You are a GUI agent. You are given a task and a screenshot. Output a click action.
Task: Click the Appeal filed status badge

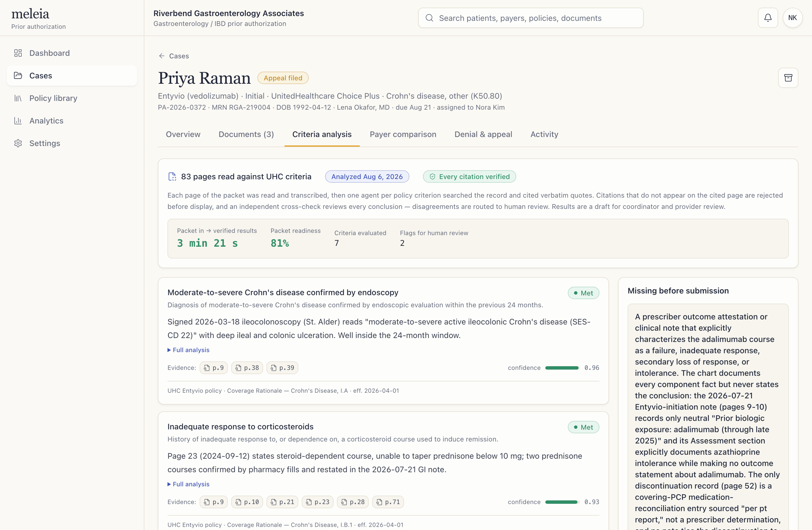pyautogui.click(x=283, y=78)
